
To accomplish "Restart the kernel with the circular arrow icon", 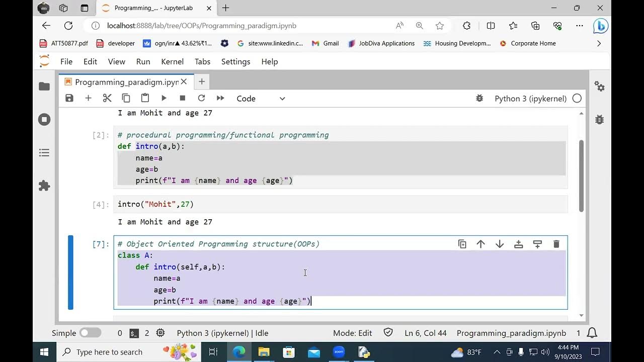I will tap(201, 99).
